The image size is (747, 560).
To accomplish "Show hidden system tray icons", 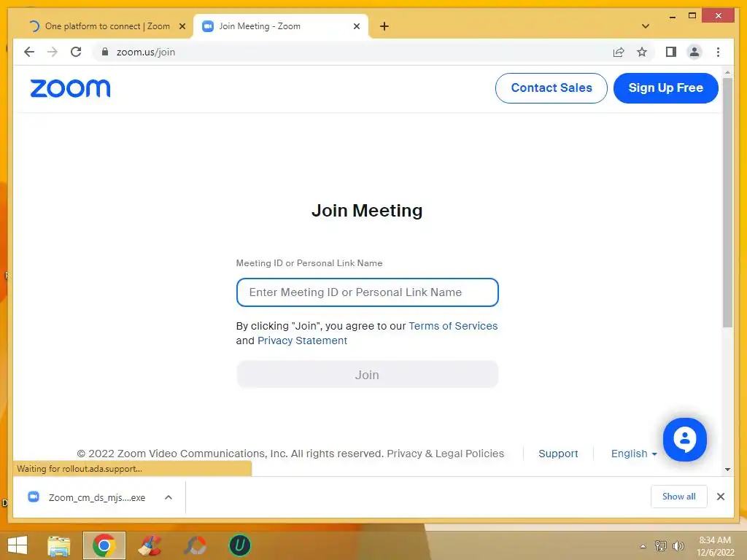I will point(643,546).
